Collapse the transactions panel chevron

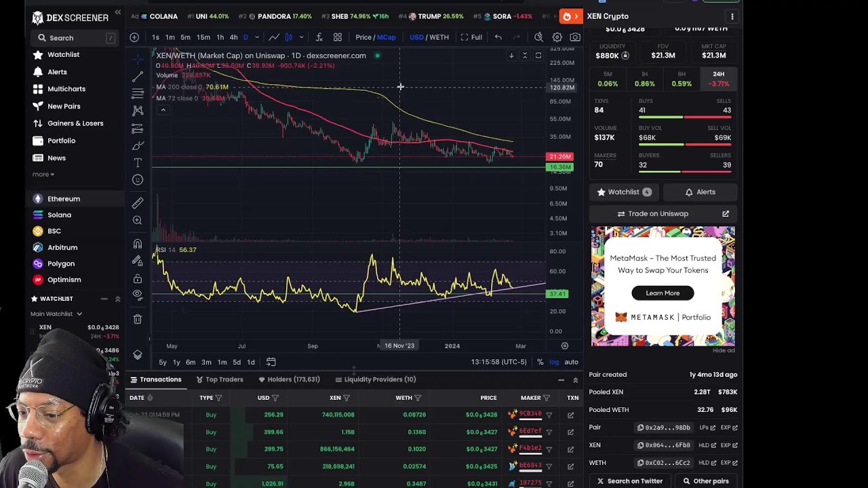click(x=575, y=380)
